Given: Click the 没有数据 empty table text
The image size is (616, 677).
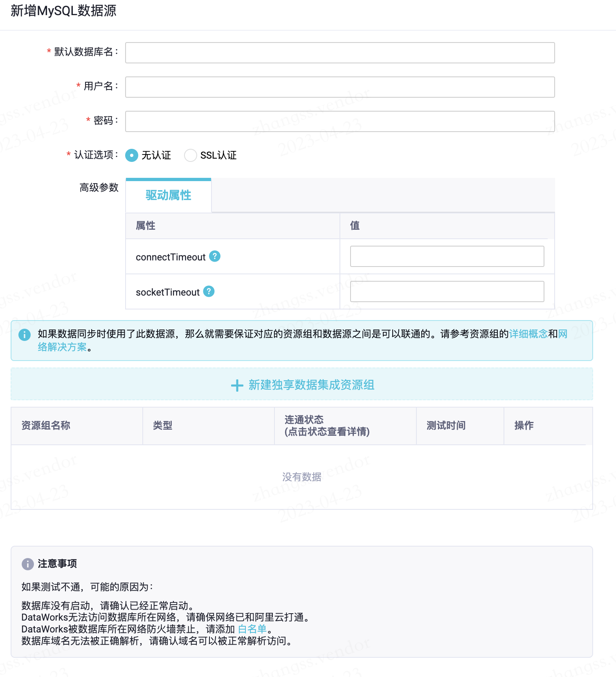Looking at the screenshot, I should point(302,477).
